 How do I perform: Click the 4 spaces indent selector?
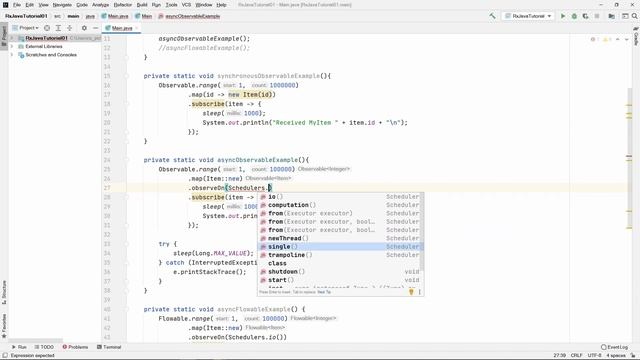pyautogui.click(x=616, y=356)
